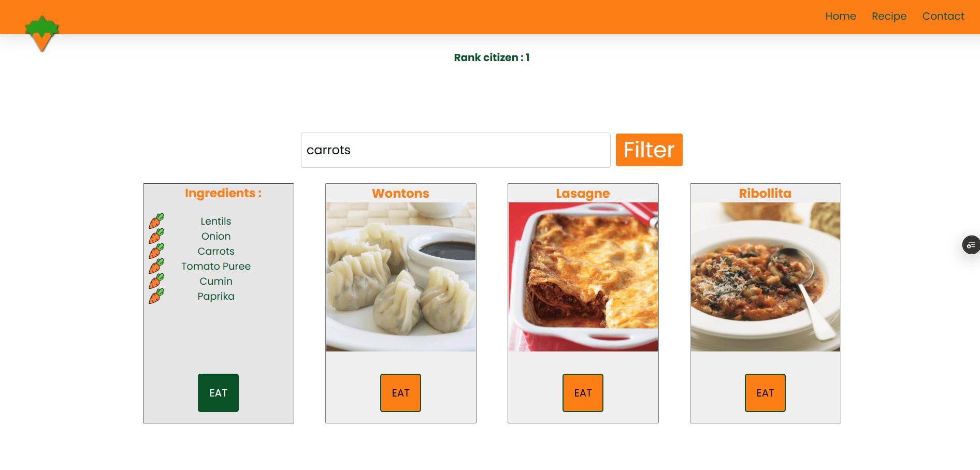Focus the search field containing carrots
Screen dimensions: 980x470
coord(456,150)
